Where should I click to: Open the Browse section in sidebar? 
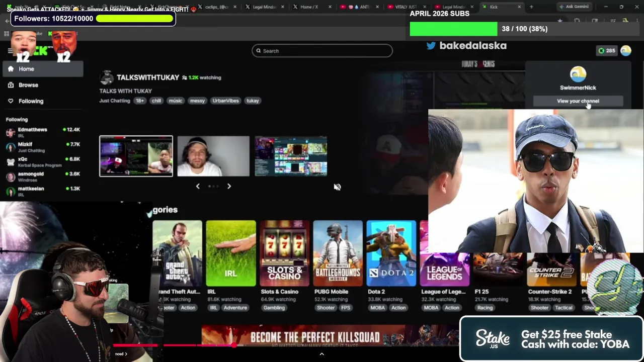(43, 85)
